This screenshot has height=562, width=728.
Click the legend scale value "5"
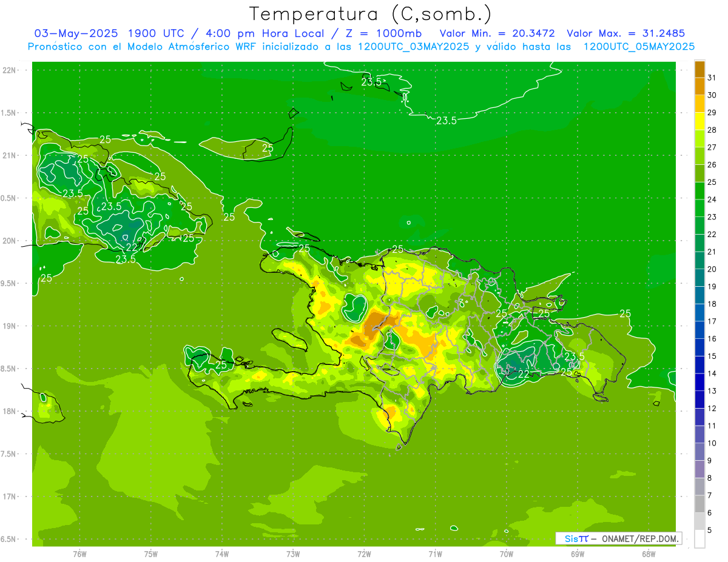pyautogui.click(x=710, y=530)
